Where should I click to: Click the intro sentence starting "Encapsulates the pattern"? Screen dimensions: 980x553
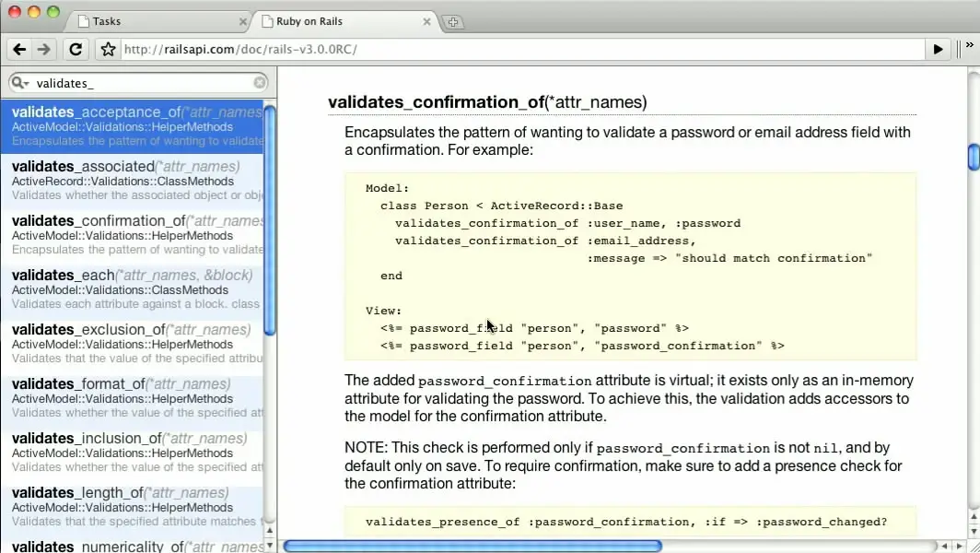coord(627,141)
